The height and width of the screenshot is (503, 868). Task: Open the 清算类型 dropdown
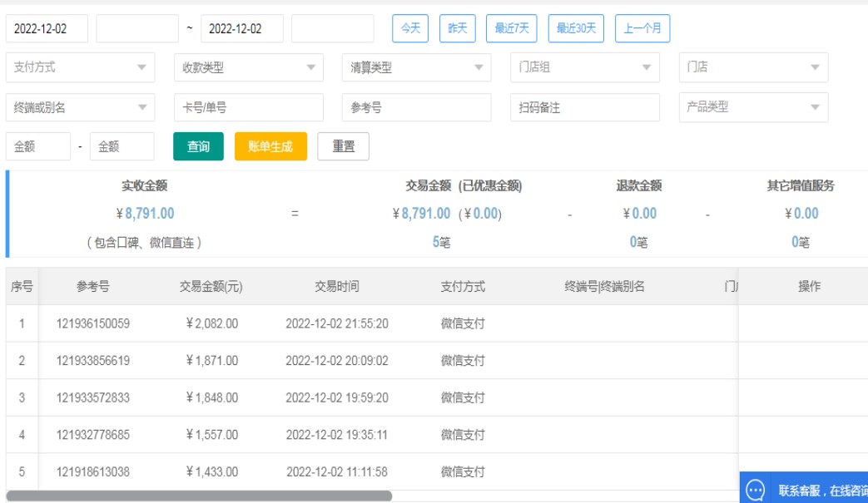coord(416,67)
